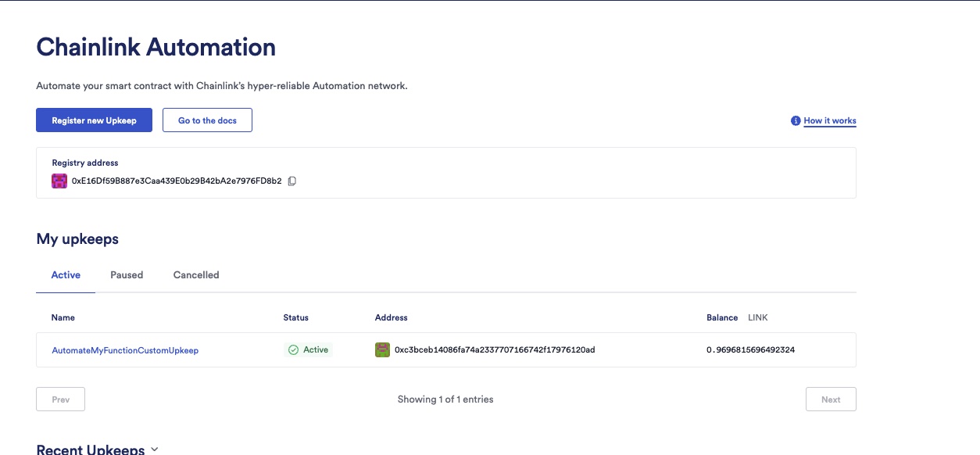
Task: Click the Register new Upkeep button
Action: [x=94, y=120]
